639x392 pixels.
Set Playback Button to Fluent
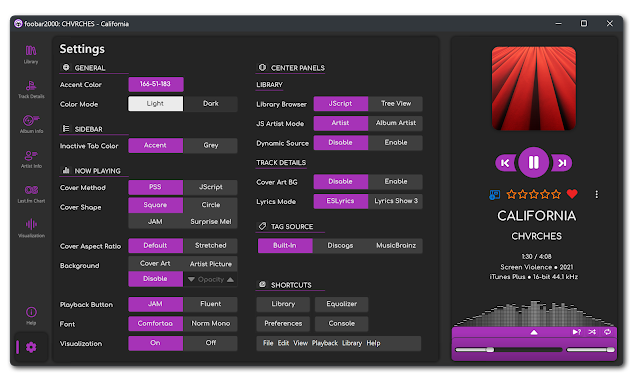click(x=211, y=304)
